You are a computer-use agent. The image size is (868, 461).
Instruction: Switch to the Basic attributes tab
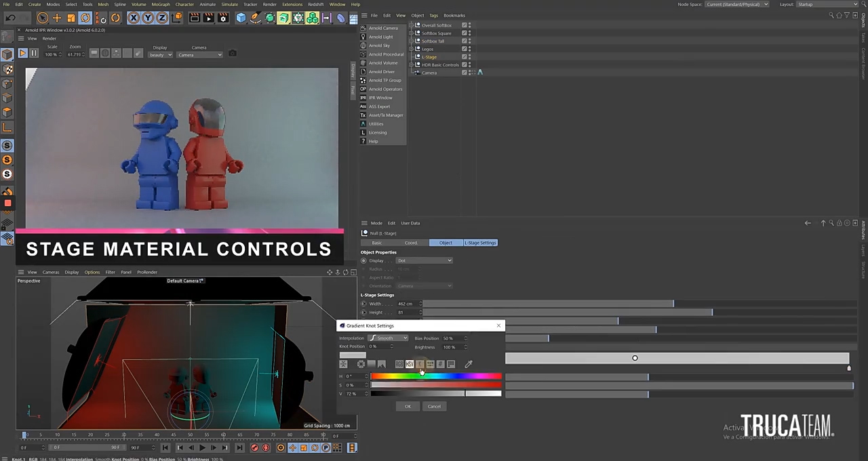[377, 243]
